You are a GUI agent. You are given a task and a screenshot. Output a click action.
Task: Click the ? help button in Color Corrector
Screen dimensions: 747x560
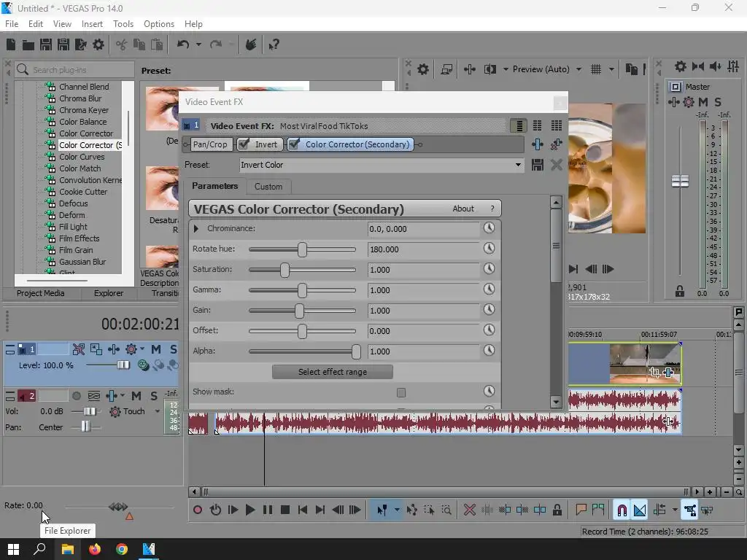(x=492, y=209)
